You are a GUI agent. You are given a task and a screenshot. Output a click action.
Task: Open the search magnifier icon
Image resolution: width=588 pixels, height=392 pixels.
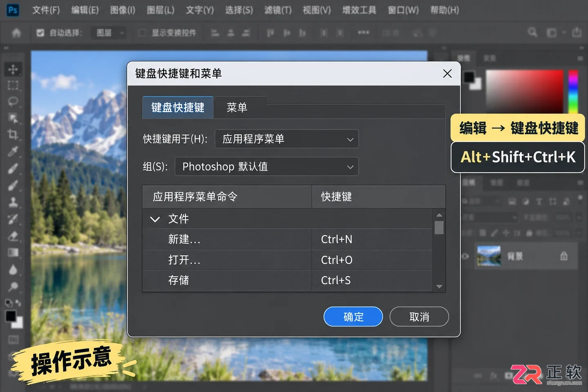(532, 32)
